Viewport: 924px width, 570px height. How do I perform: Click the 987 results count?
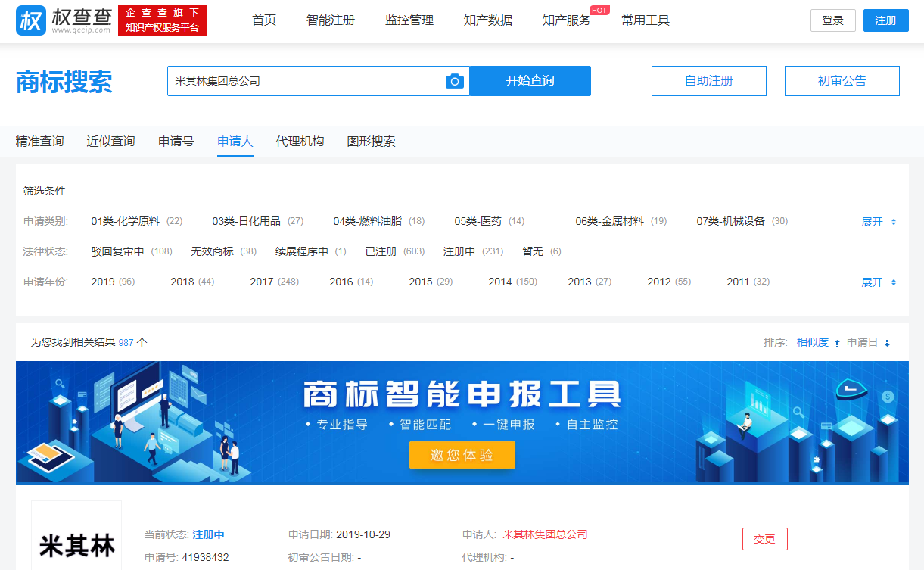[126, 342]
